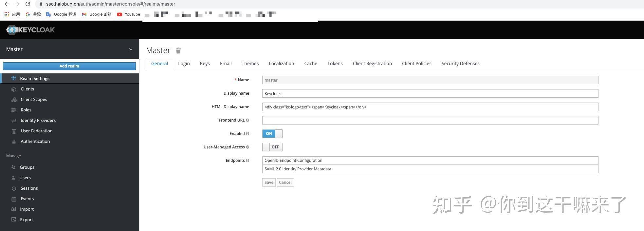Image resolution: width=644 pixels, height=231 pixels.
Task: Open the Client Policies tab
Action: coord(417,64)
